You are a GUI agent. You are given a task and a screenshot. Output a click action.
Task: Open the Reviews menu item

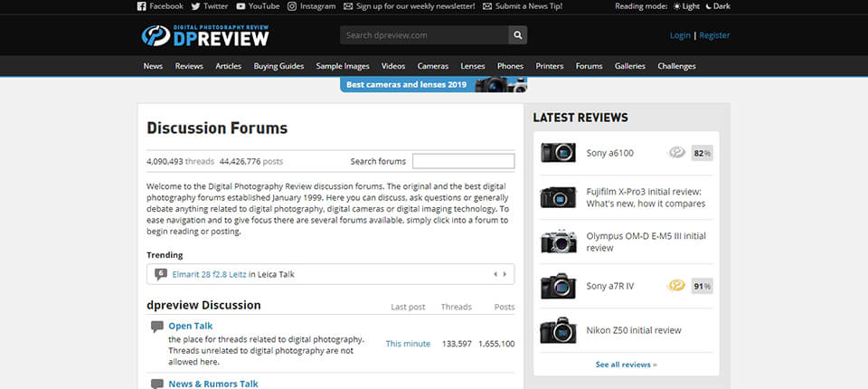point(189,66)
